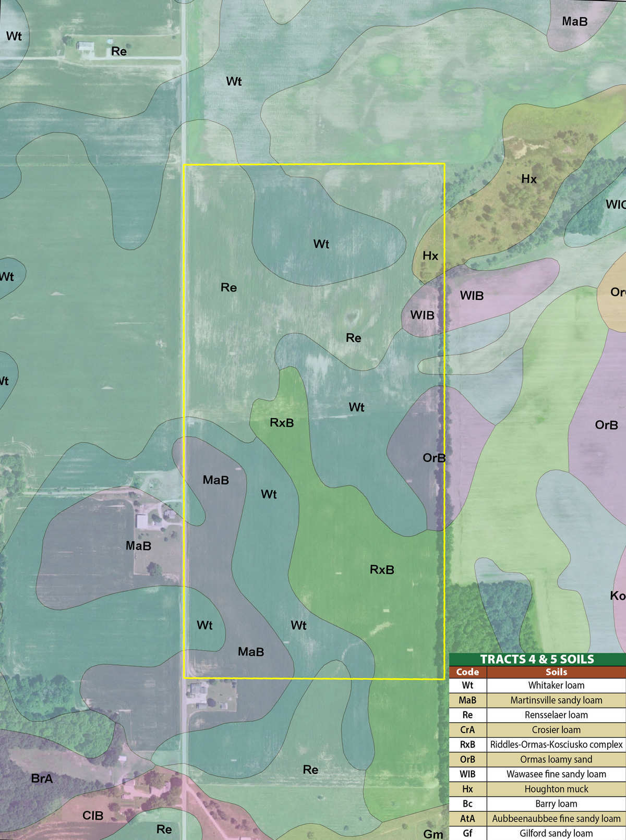Select the Houghton muck legend row
Image resolution: width=626 pixels, height=840 pixels.
coord(556,789)
